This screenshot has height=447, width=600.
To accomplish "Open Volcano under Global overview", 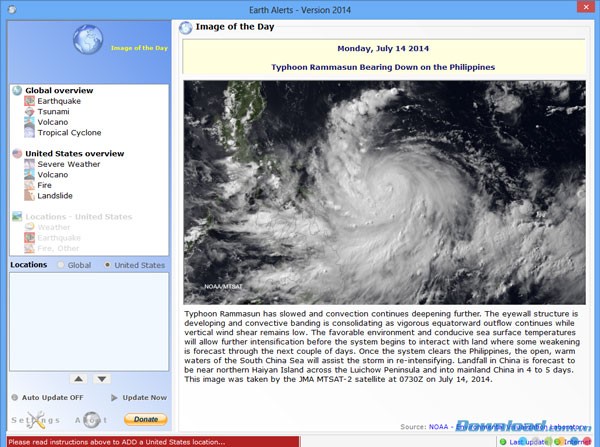I will coord(53,122).
